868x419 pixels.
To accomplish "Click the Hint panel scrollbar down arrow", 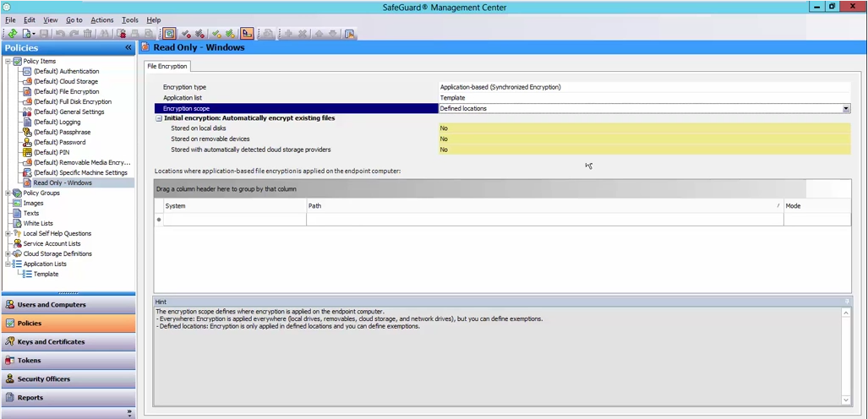I will (845, 400).
